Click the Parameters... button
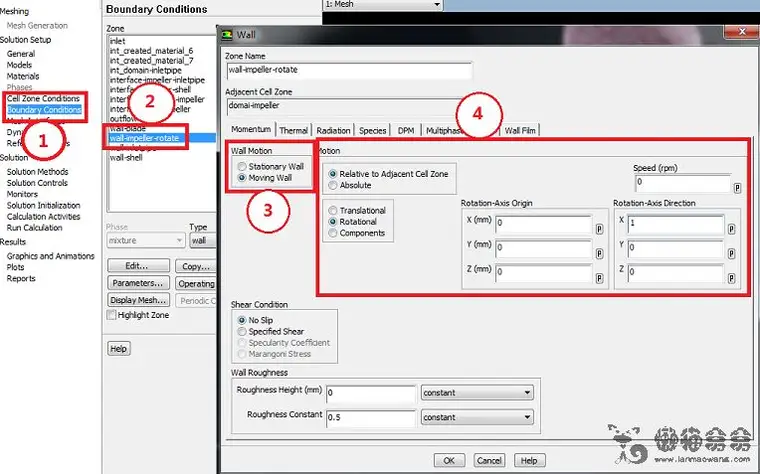The image size is (760, 474). point(138,283)
